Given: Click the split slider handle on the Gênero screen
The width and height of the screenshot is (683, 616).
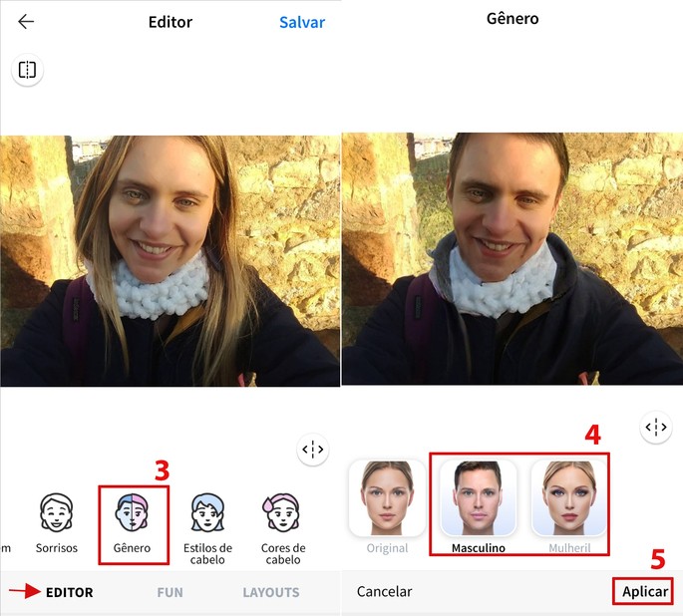Looking at the screenshot, I should pos(655,428).
